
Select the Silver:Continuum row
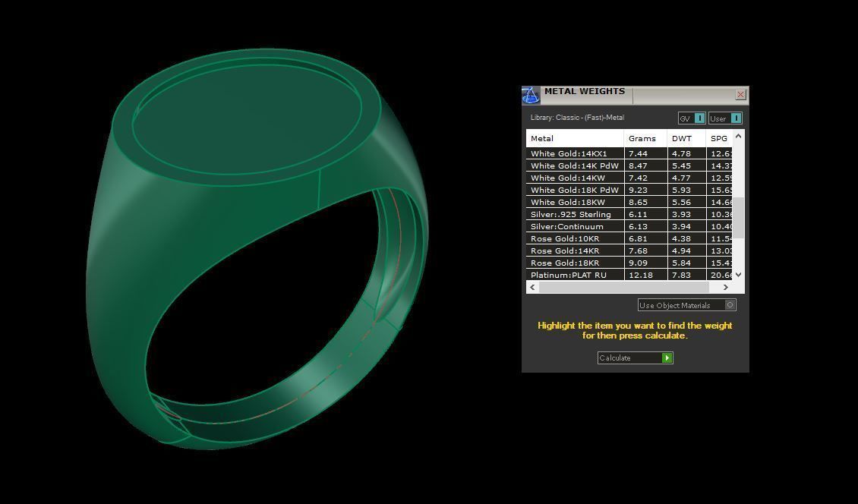point(629,226)
